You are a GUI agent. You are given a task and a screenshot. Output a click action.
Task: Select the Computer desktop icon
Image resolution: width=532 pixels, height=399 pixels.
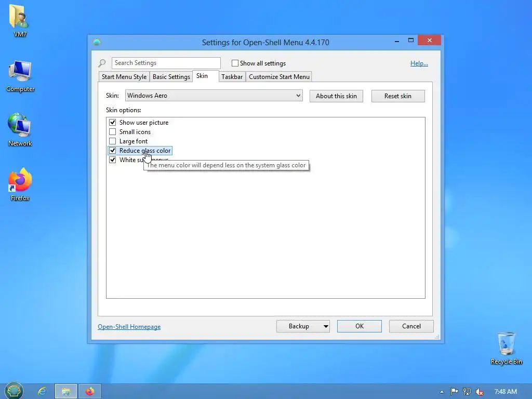(x=20, y=76)
